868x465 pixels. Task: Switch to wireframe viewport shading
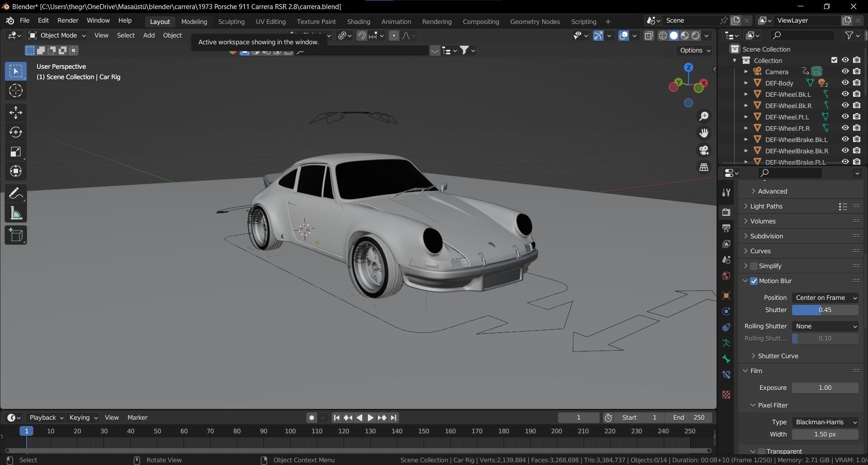tap(663, 36)
